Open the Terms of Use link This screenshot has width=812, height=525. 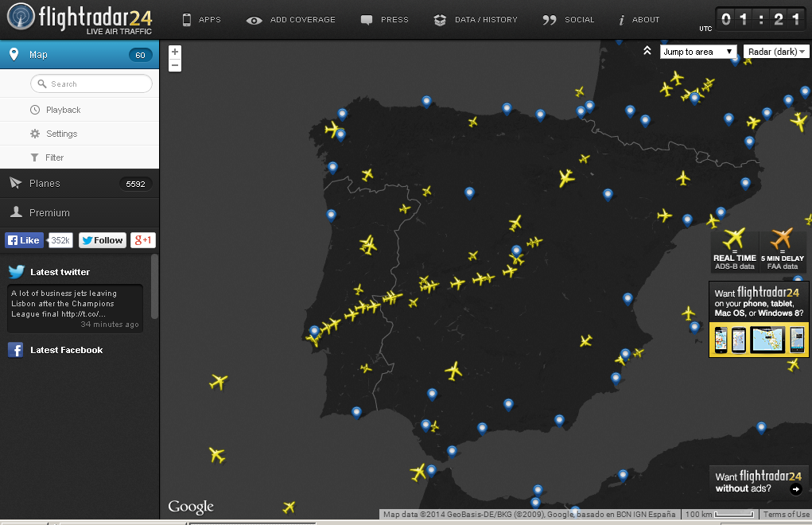pyautogui.click(x=786, y=515)
